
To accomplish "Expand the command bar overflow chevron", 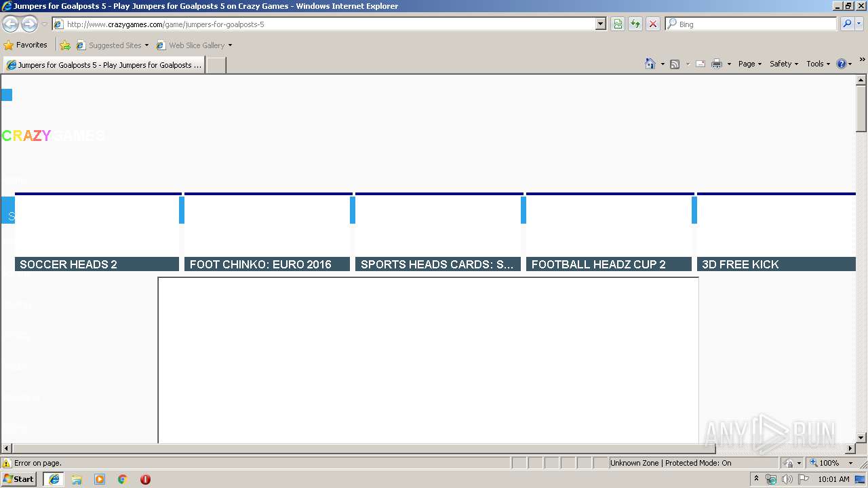I will [x=863, y=60].
